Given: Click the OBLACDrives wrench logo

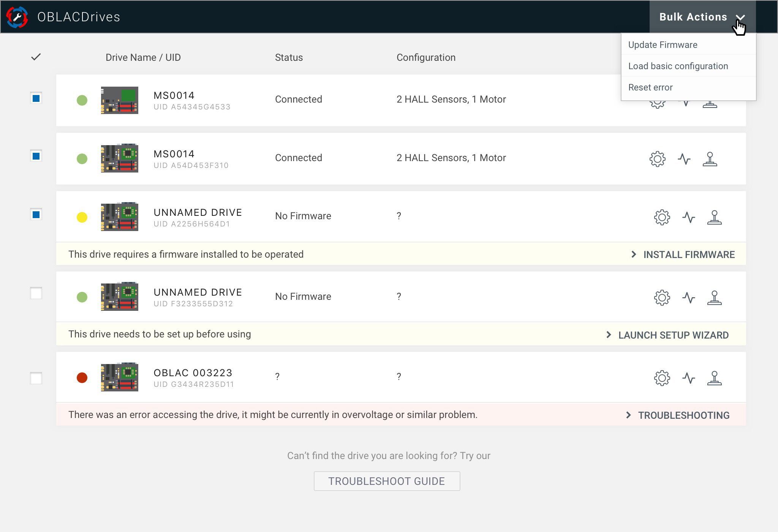Looking at the screenshot, I should point(17,17).
